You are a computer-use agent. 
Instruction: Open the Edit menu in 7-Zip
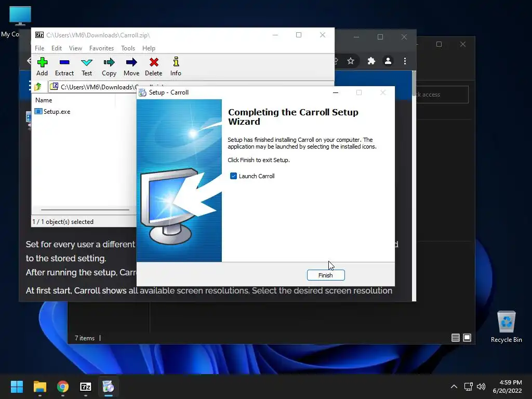click(56, 48)
